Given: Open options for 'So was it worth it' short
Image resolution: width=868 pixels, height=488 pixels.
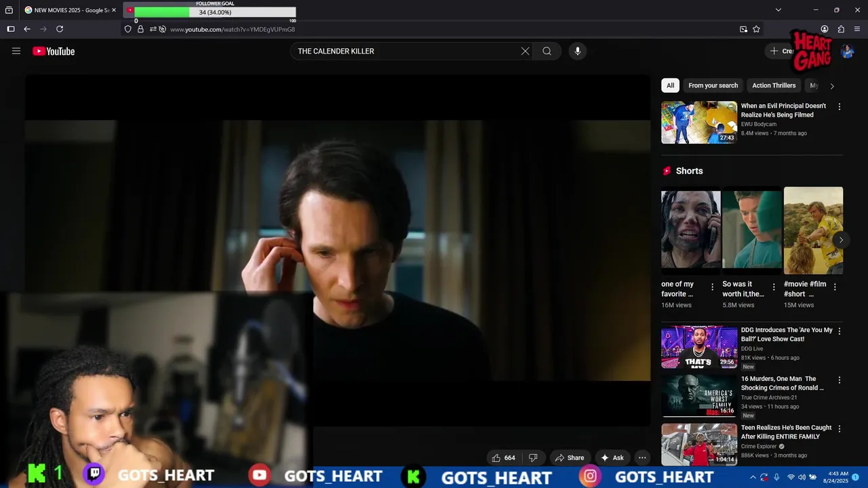Looking at the screenshot, I should [774, 287].
